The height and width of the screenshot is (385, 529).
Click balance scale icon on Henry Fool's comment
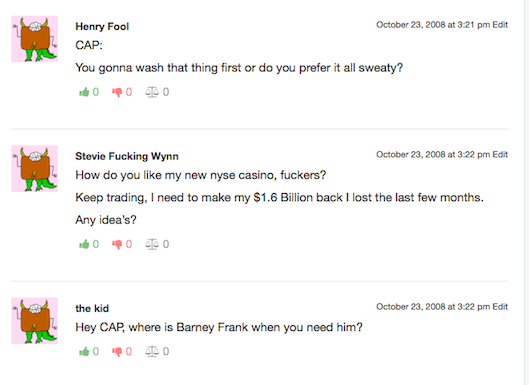152,92
